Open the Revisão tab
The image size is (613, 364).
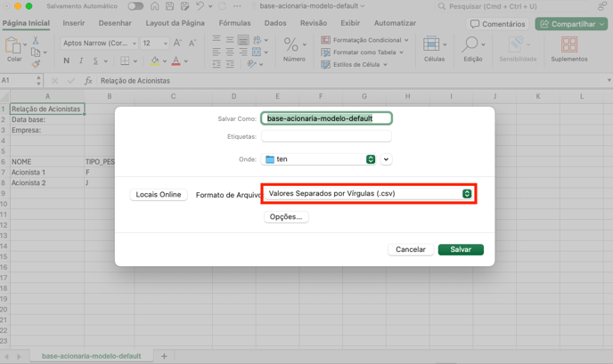[x=314, y=23]
